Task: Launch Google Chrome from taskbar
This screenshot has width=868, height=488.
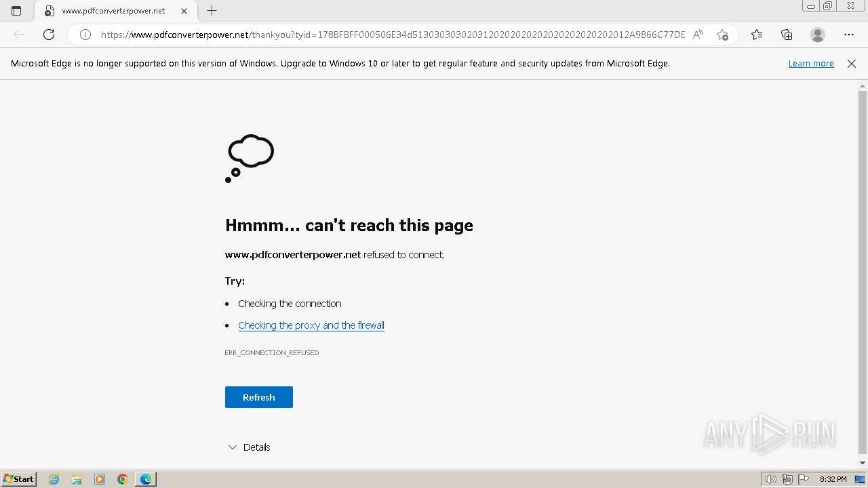Action: (x=123, y=479)
